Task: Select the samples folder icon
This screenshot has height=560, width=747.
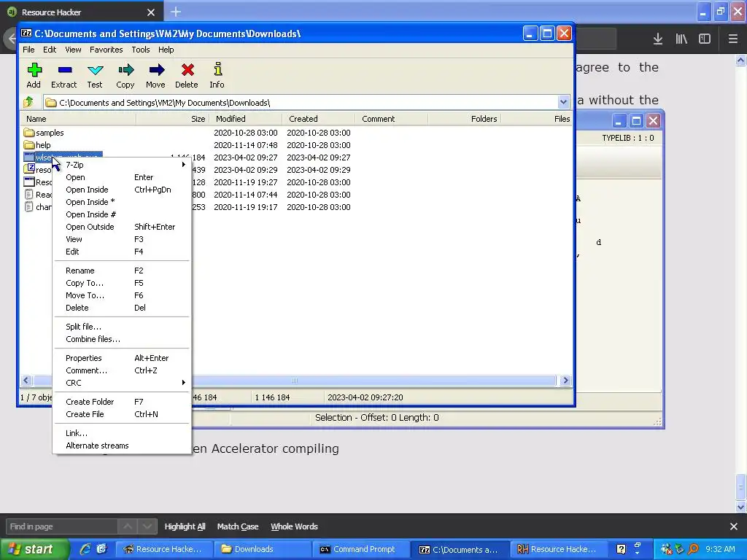Action: pos(29,133)
